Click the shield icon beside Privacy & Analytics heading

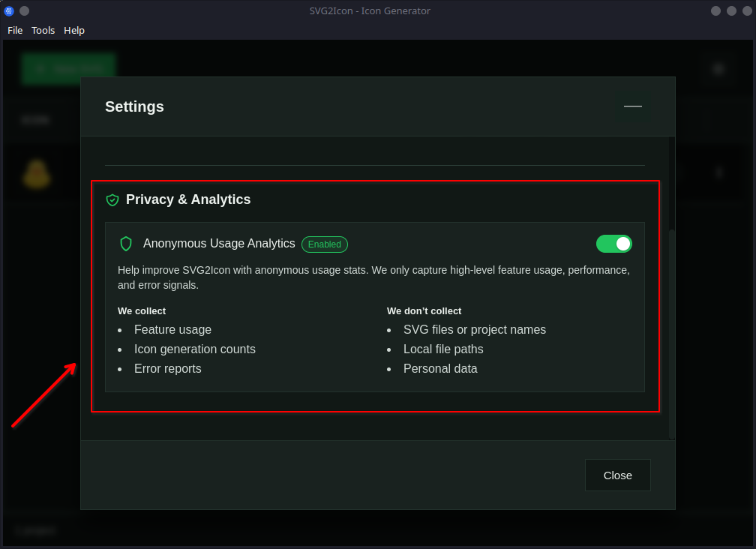(x=112, y=200)
